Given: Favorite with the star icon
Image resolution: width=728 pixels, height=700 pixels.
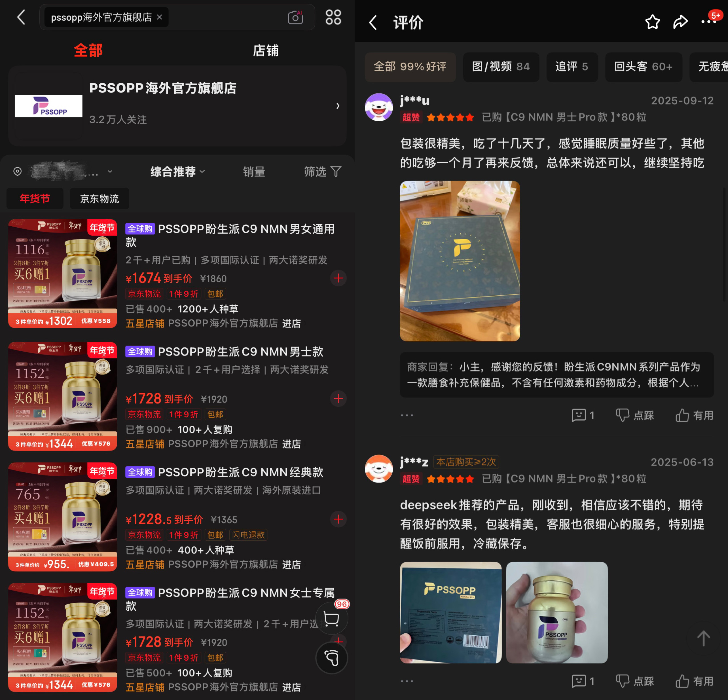Looking at the screenshot, I should [652, 22].
